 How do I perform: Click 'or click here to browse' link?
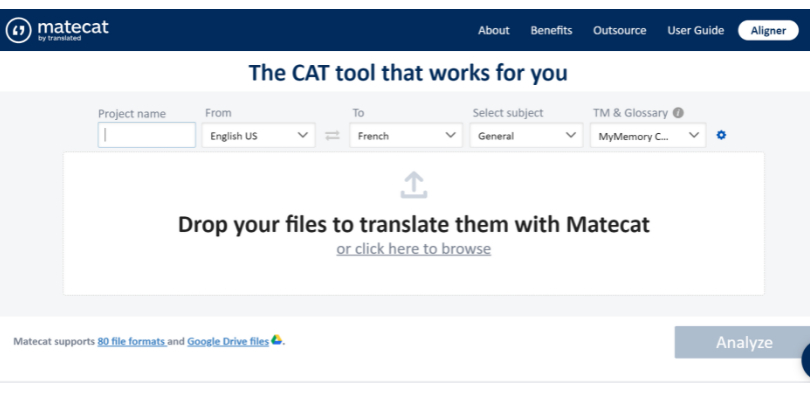(x=414, y=249)
